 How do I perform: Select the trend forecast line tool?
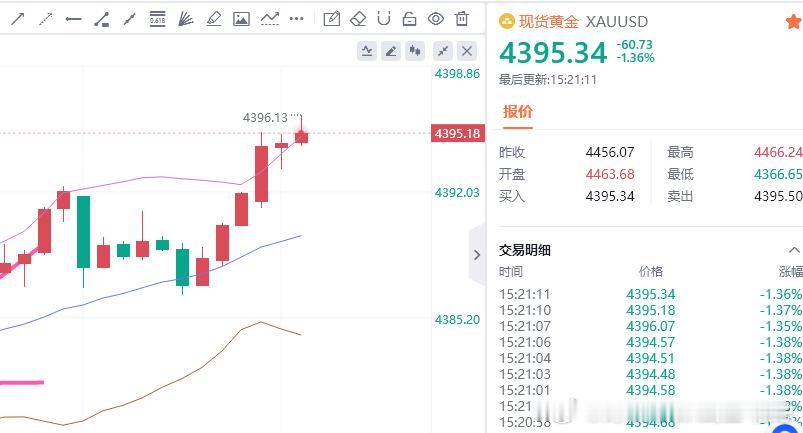(269, 19)
